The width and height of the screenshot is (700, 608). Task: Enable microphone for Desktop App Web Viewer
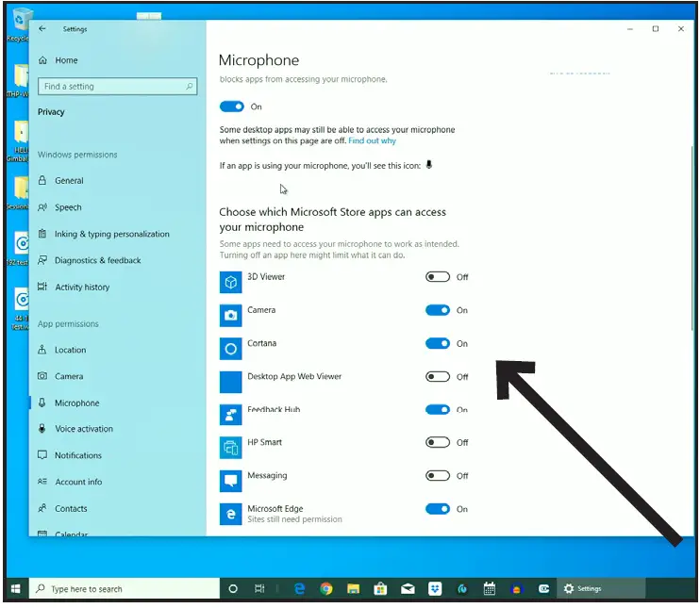(x=438, y=377)
